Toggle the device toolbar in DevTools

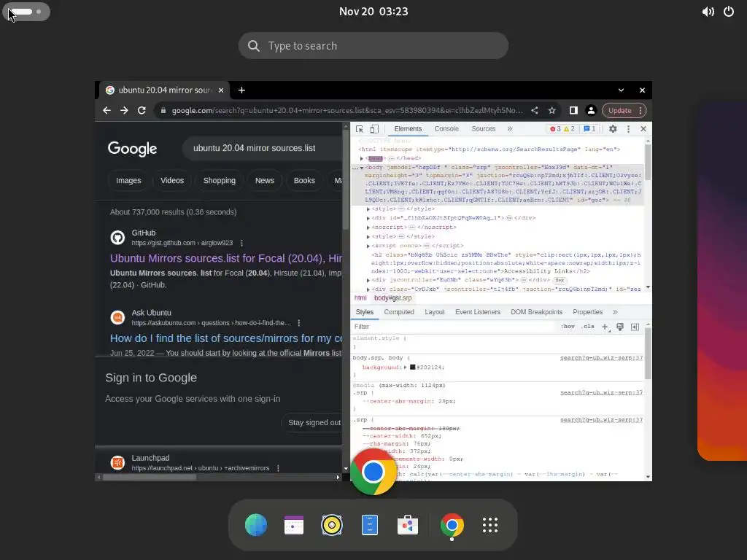click(374, 129)
